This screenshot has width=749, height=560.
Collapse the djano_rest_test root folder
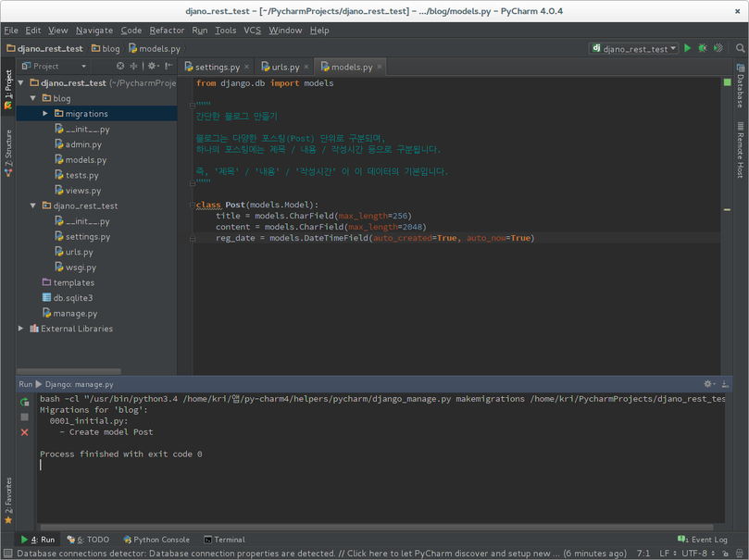[21, 83]
